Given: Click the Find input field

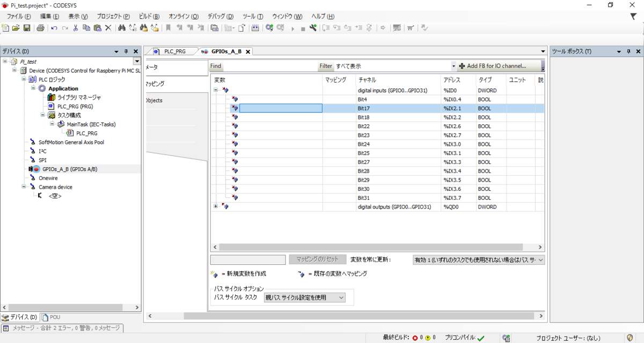Looking at the screenshot, I should pos(269,66).
